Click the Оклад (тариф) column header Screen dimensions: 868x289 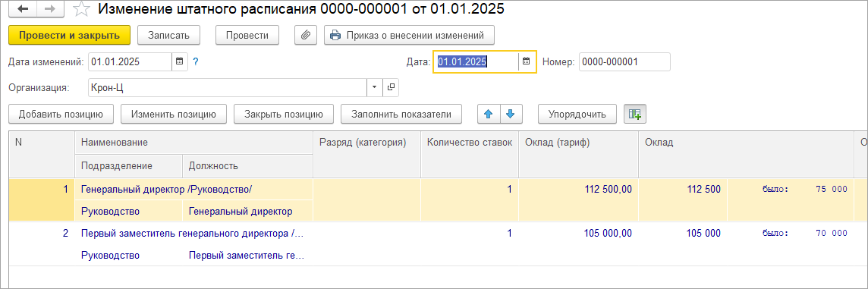tap(578, 154)
